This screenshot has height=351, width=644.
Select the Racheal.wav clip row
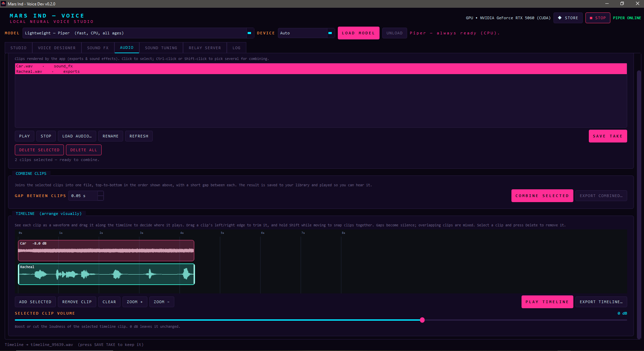pyautogui.click(x=321, y=71)
